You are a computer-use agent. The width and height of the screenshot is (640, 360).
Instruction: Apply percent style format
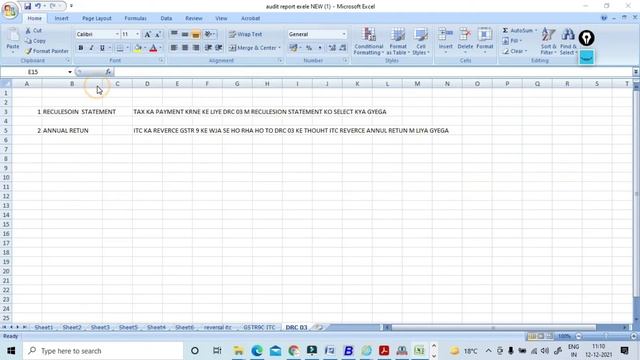pyautogui.click(x=309, y=48)
